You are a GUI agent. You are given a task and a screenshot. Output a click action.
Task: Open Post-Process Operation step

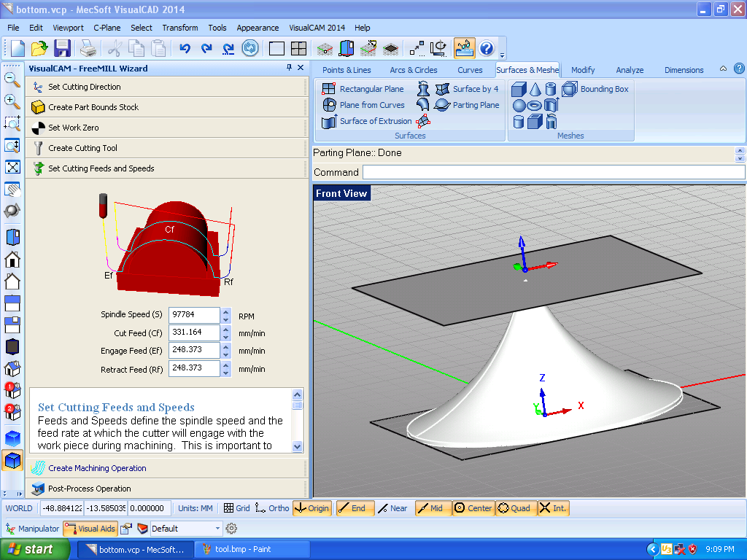[x=166, y=489]
